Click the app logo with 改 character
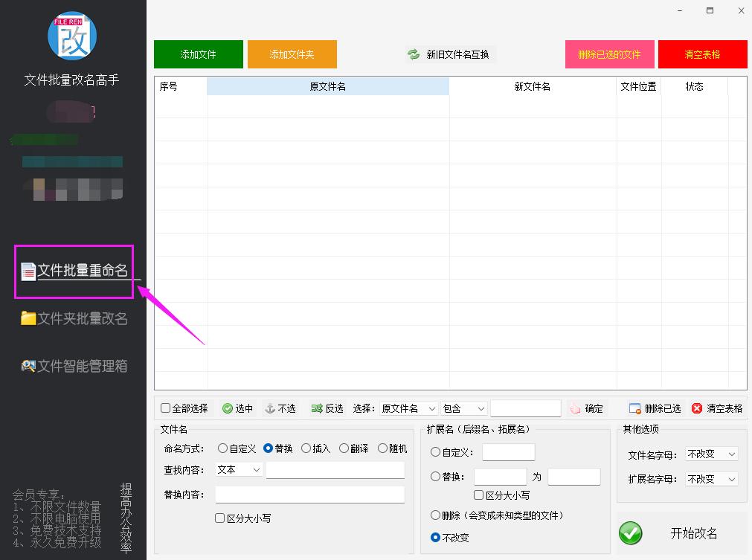752x560 pixels. click(72, 36)
